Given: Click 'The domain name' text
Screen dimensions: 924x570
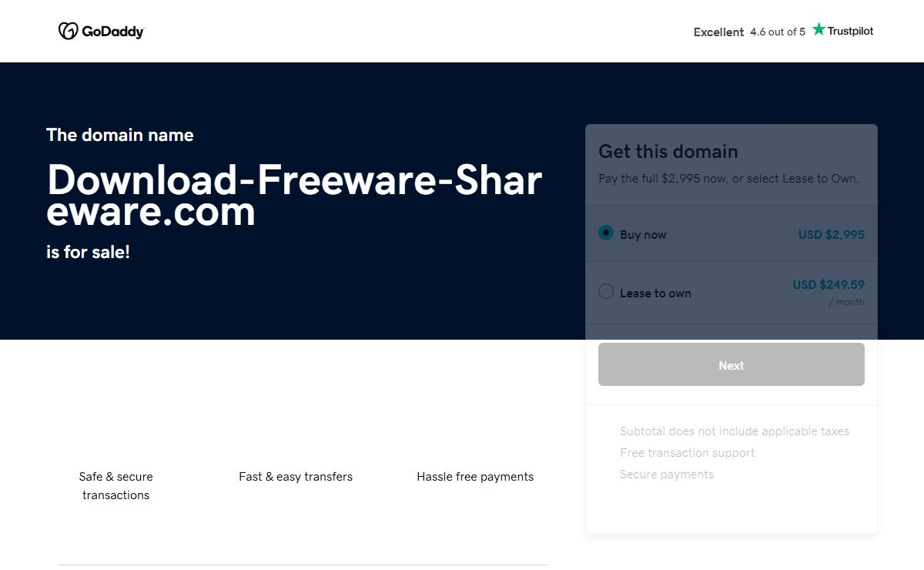Looking at the screenshot, I should 120,135.
